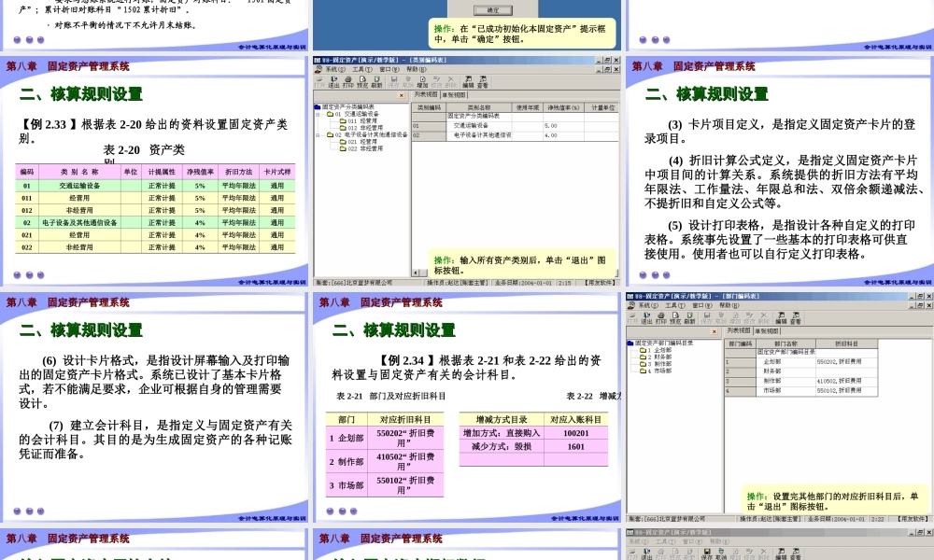Switch to the 单张视图 tab
Image resolution: width=934 pixels, height=560 pixels.
452,94
